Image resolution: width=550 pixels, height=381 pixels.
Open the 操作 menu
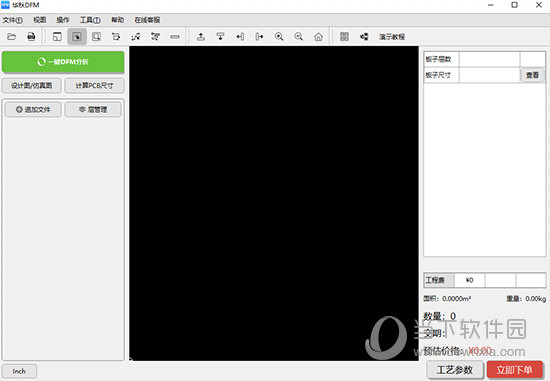point(63,20)
